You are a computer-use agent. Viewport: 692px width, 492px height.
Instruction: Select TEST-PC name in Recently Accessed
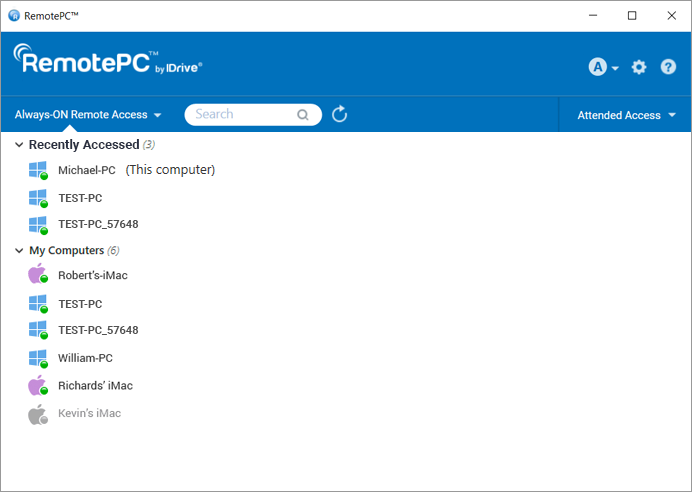pos(80,198)
